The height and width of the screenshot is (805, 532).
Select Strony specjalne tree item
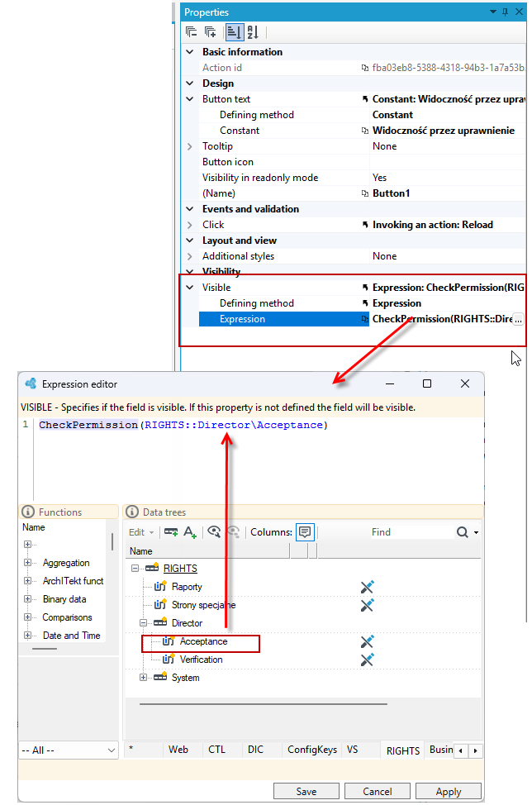[x=203, y=605]
